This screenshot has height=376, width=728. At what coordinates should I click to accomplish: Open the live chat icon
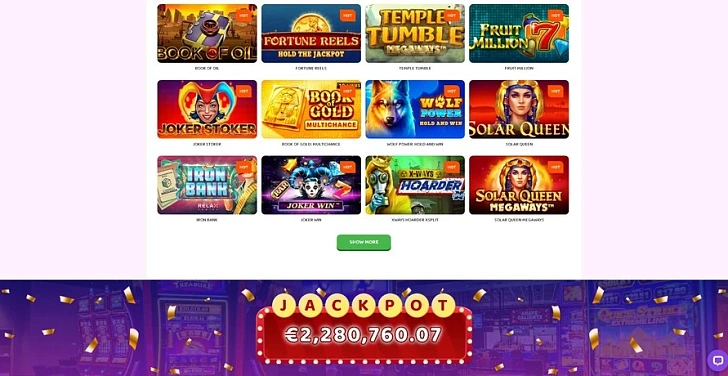(x=718, y=360)
